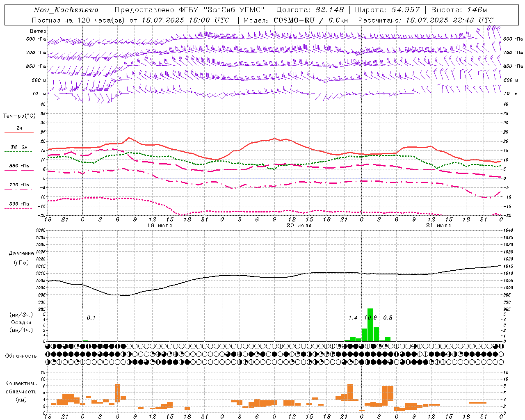
Task: Click the "Ветер" wind panel label
Action: pyautogui.click(x=38, y=31)
